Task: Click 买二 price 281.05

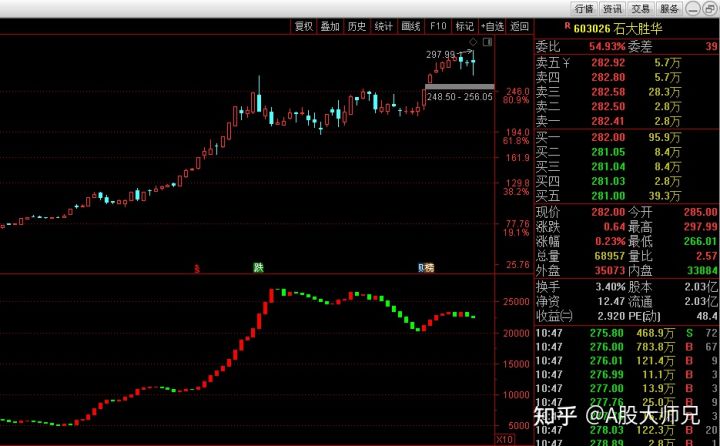Action: 608,152
